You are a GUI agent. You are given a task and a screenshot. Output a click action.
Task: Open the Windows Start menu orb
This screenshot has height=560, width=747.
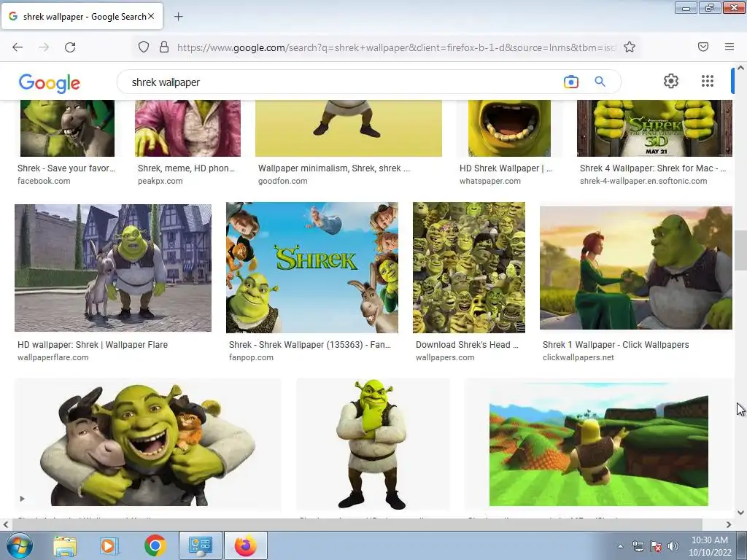point(20,545)
